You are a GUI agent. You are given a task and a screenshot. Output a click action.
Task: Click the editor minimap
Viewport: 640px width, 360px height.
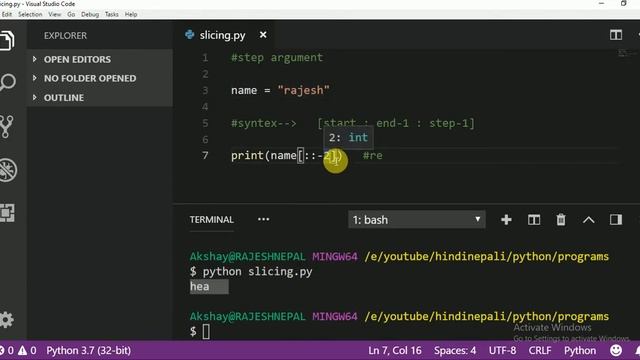(622, 52)
